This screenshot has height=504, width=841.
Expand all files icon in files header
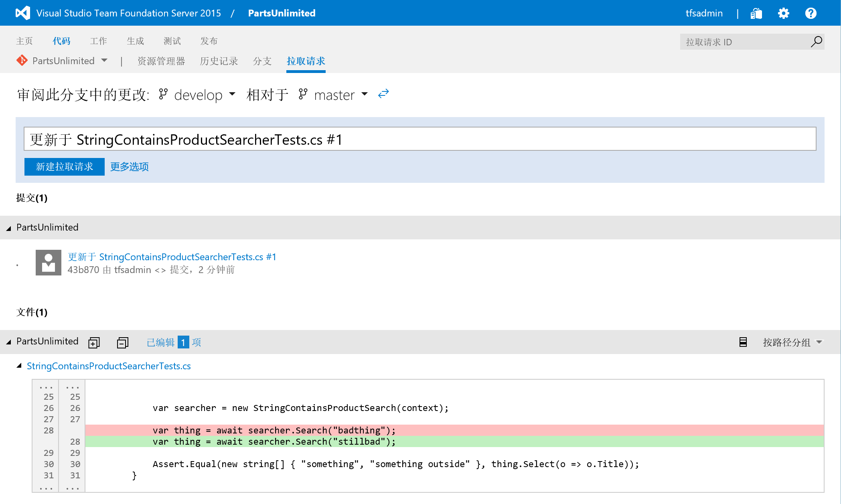(94, 342)
